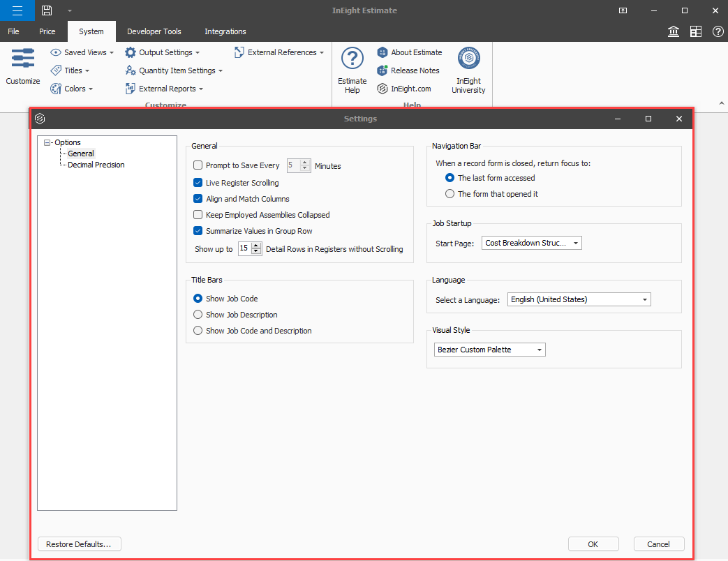Open the Colors palette menu

coord(71,89)
